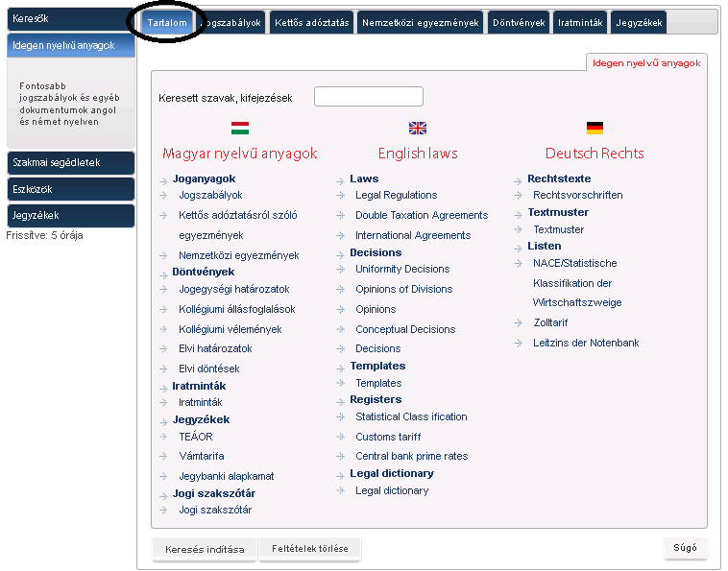The image size is (728, 571).
Task: Click arrow icon beside Zolltarif
Action: click(519, 322)
